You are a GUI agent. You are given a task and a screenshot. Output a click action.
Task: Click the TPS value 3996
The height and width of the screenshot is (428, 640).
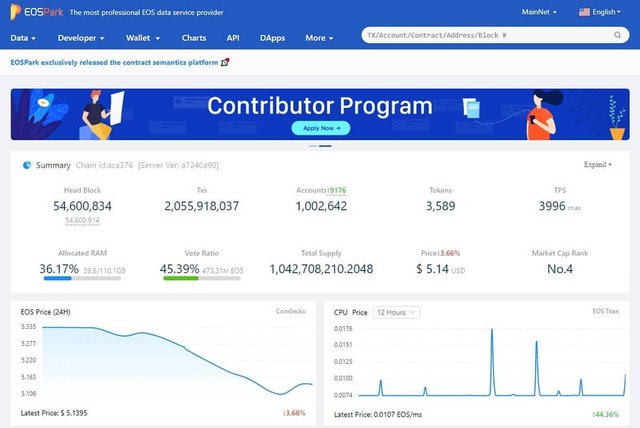click(x=552, y=206)
